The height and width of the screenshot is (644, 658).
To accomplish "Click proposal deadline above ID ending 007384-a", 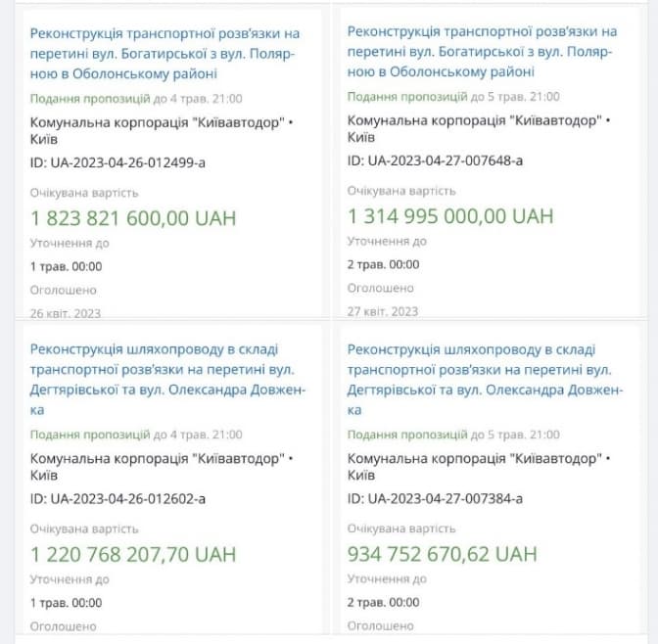I will pyautogui.click(x=453, y=435).
